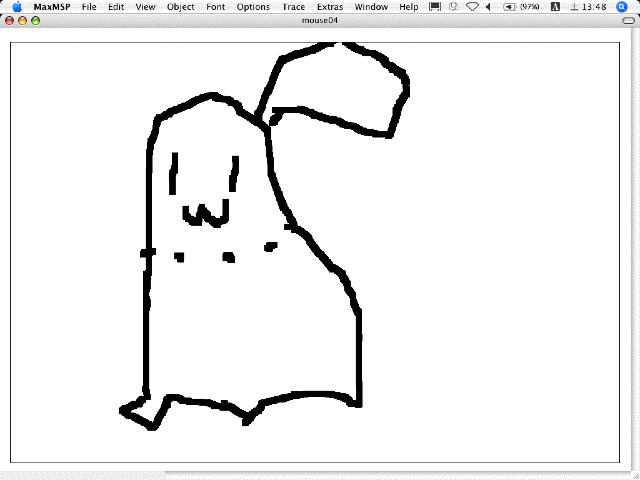Screen dimensions: 640x480
Task: Open the Wi-Fi status menu
Action: tap(472, 7)
